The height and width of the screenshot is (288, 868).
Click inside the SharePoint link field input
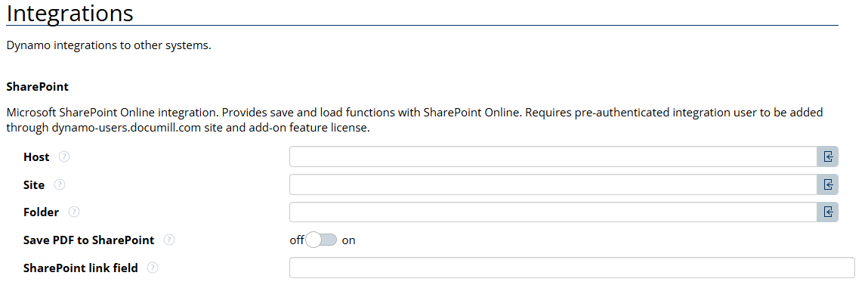(x=572, y=268)
